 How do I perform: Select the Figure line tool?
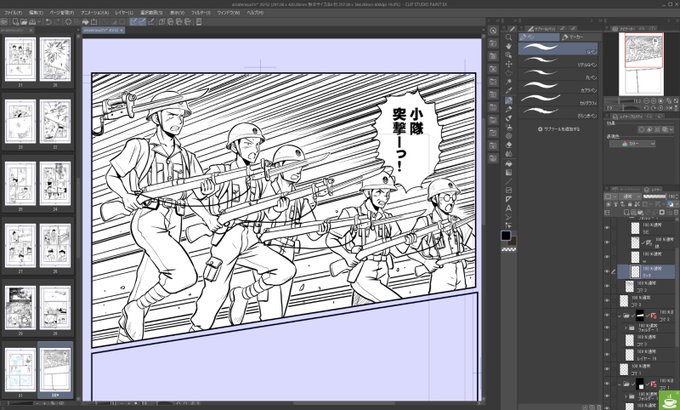(x=508, y=181)
